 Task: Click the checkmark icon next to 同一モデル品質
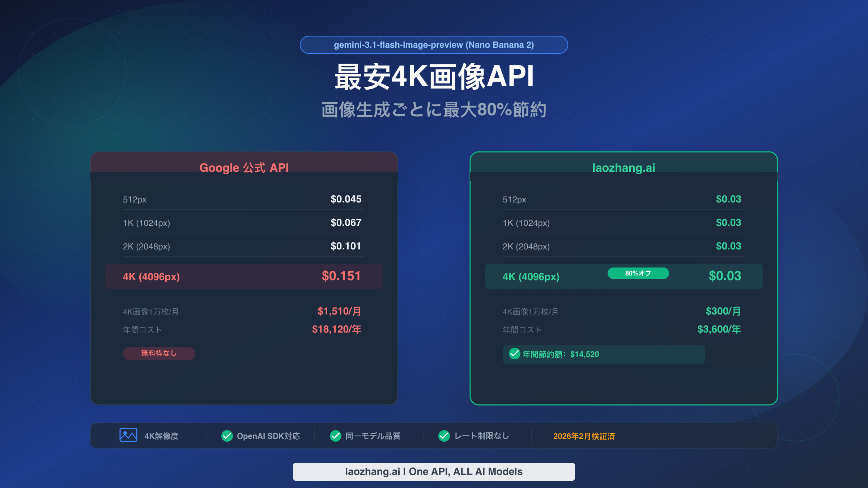click(x=336, y=436)
